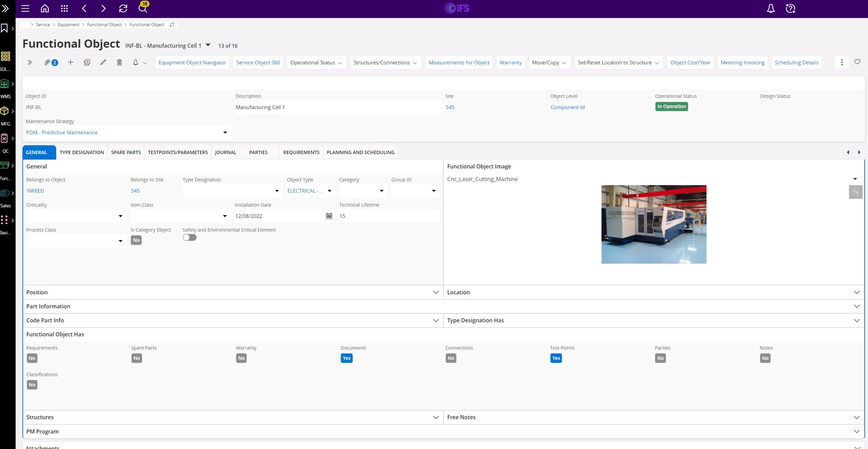
Task: Open the apps grid navigator icon
Action: [x=64, y=8]
